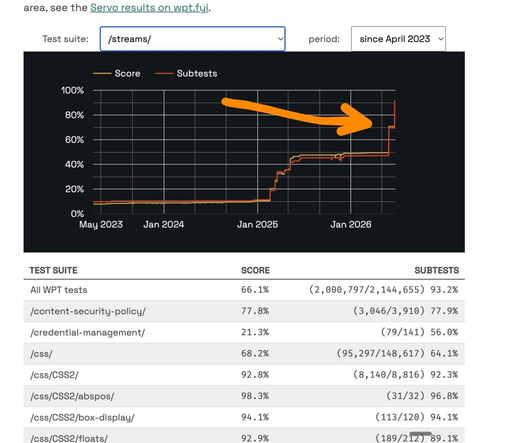Click the 66.1% score for All WPT tests

(255, 290)
